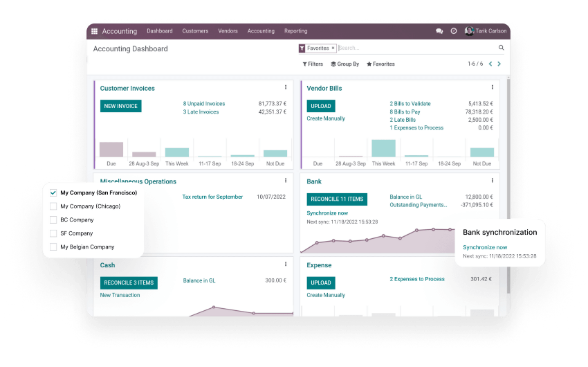Click Synchronize now in Bank synchronization popup

(485, 248)
